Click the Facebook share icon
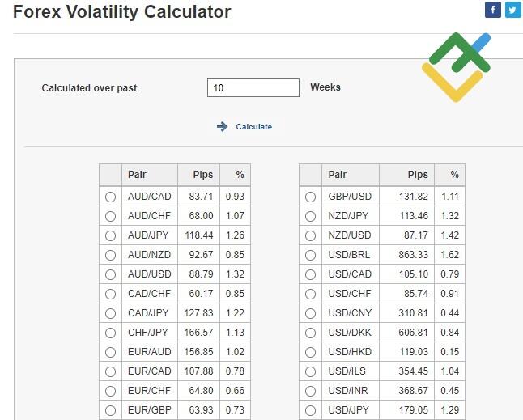Viewport: 523px width, 420px height. (492, 10)
